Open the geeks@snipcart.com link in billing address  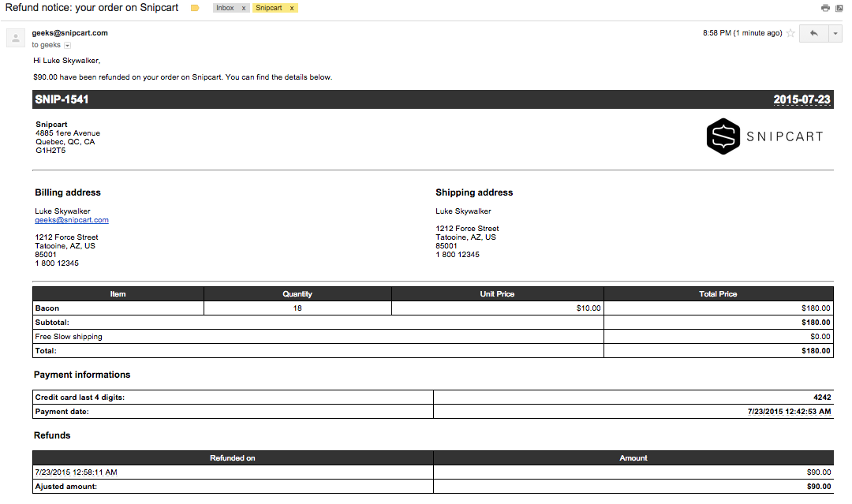click(x=72, y=220)
